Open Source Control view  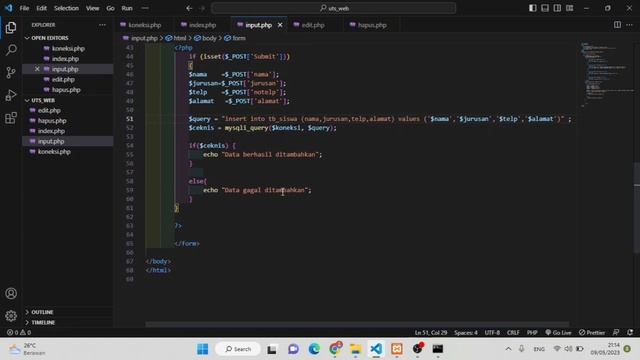(x=11, y=73)
